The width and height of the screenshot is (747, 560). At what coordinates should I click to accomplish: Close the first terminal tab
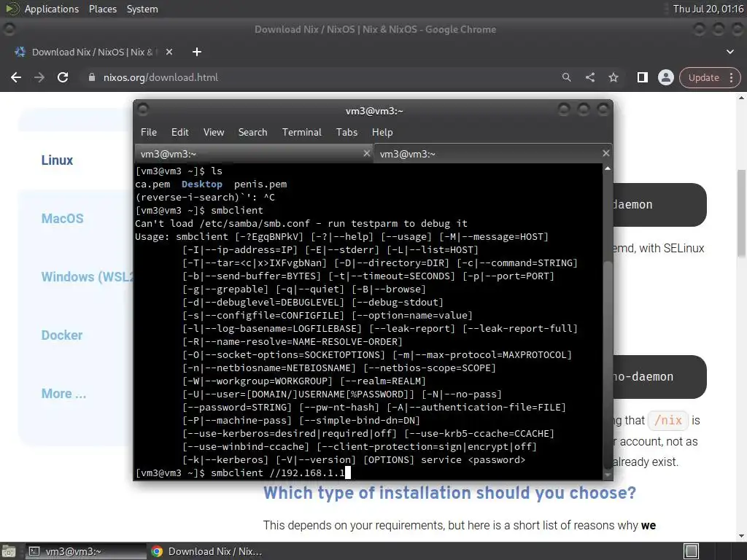click(x=366, y=153)
